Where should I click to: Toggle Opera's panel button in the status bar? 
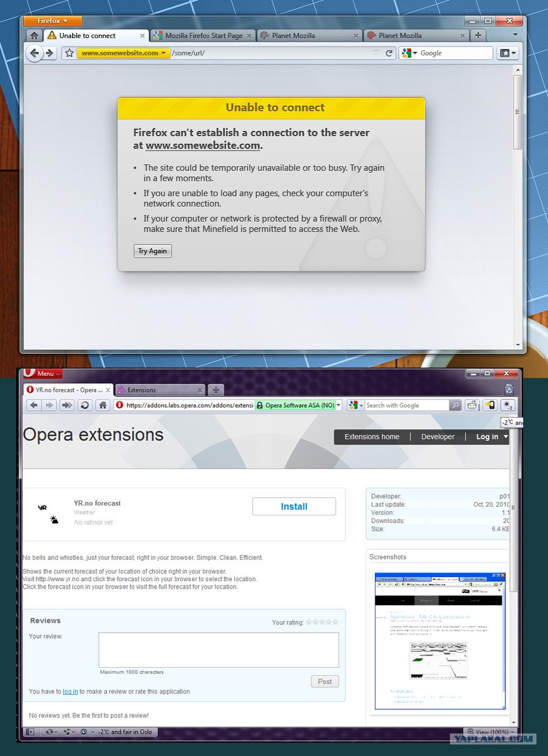31,732
